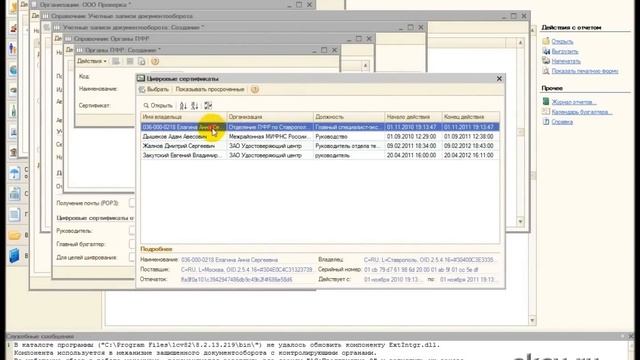Click the folder icon next to Открыть link
Image resolution: width=640 pixels, height=360 pixels.
[546, 41]
